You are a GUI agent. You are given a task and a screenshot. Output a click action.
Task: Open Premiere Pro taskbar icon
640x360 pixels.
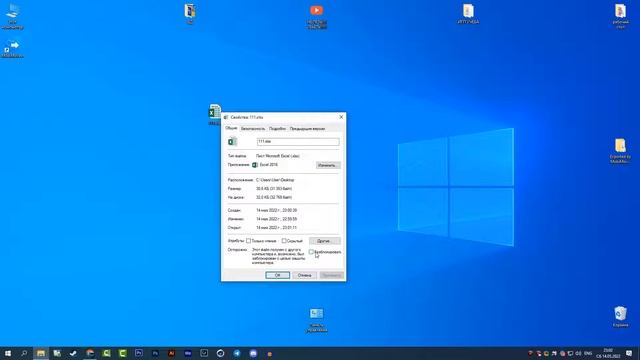click(x=139, y=353)
